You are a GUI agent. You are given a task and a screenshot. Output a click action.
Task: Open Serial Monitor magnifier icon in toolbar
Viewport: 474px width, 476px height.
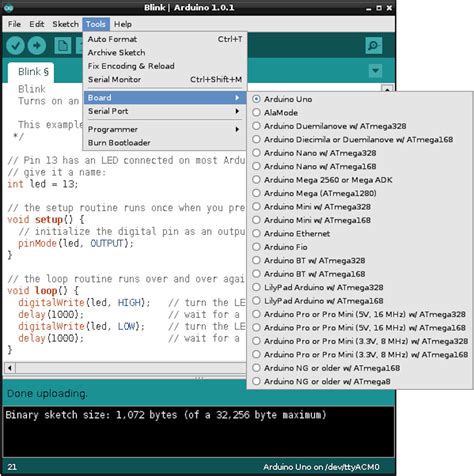(373, 46)
